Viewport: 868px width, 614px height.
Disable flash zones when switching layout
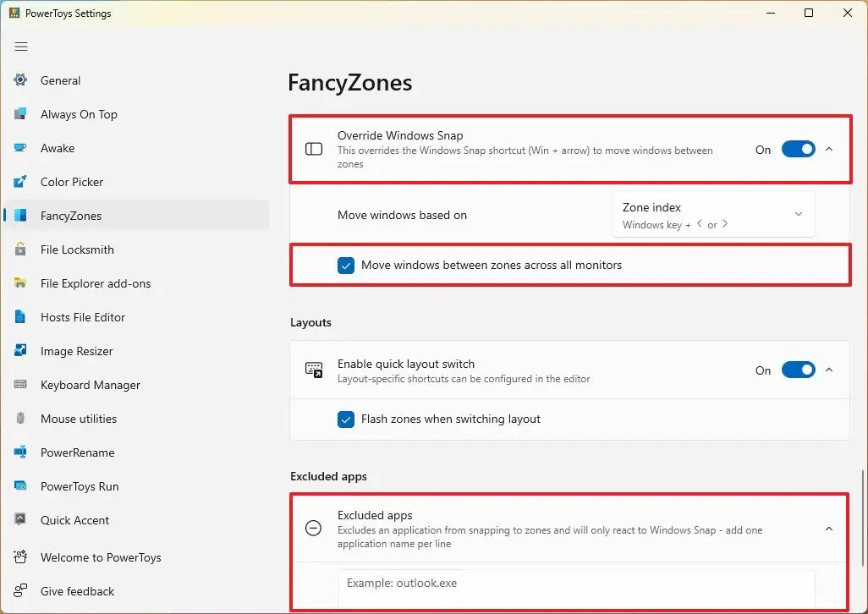[346, 419]
